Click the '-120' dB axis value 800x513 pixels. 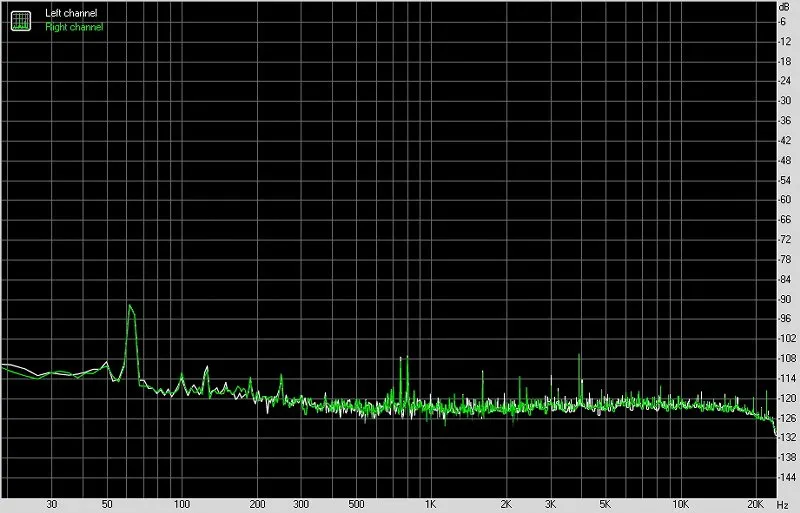coord(787,399)
